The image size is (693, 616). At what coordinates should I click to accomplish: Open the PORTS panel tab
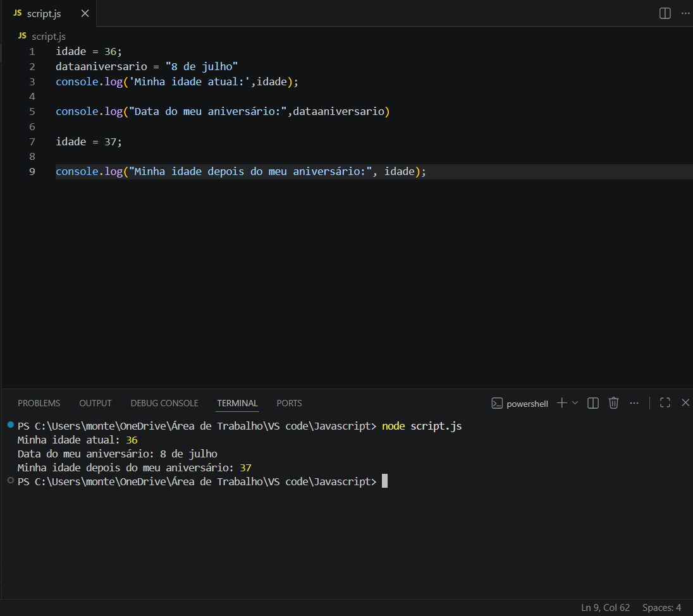tap(289, 403)
